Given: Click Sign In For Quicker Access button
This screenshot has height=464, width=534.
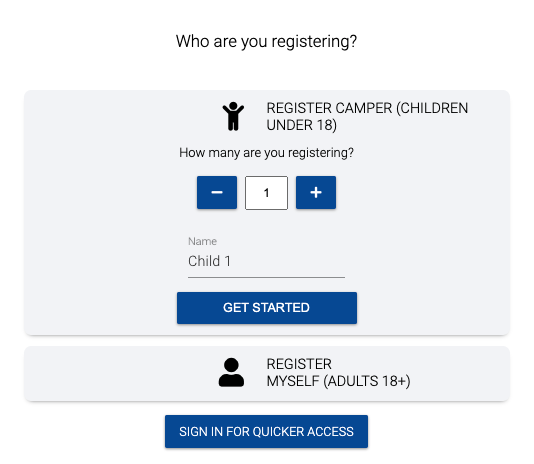Looking at the screenshot, I should (266, 431).
